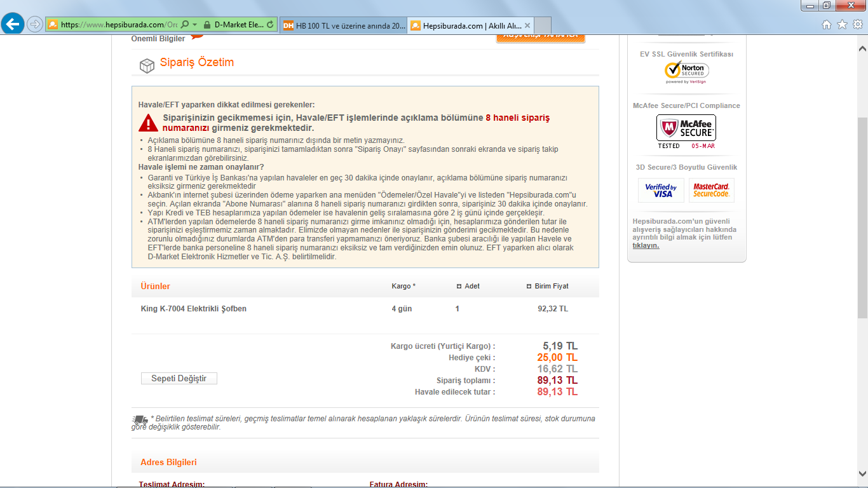Viewport: 868px width, 488px height.
Task: Go back with the browser Back arrow
Action: (x=13, y=24)
